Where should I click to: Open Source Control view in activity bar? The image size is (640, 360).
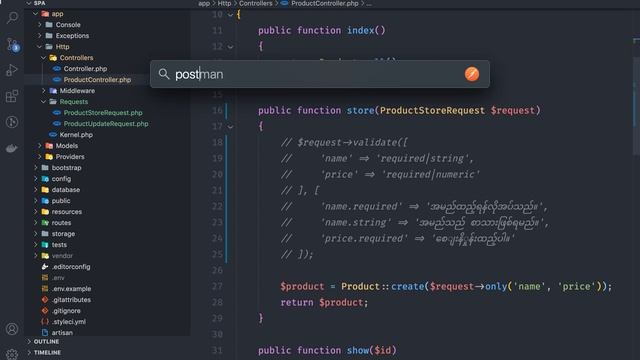[x=12, y=44]
